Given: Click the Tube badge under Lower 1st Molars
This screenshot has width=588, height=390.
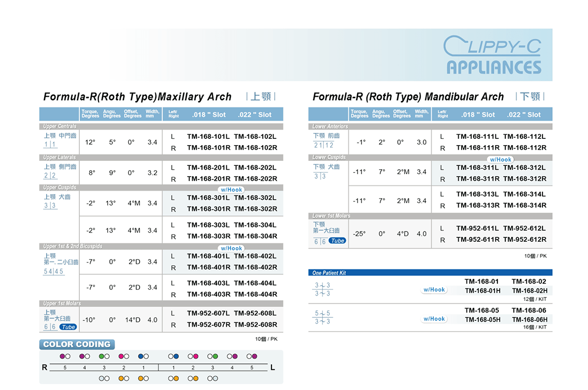Looking at the screenshot, I should [337, 241].
